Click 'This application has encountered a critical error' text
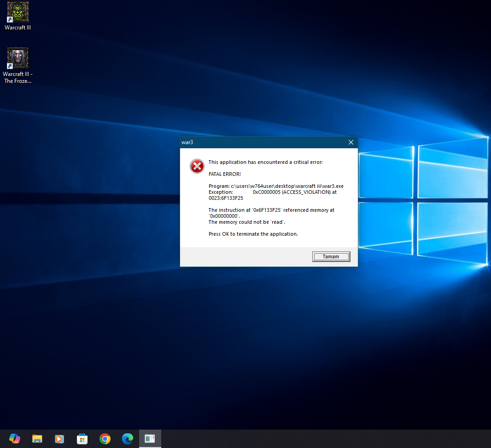Image resolution: width=491 pixels, height=448 pixels. (x=266, y=162)
